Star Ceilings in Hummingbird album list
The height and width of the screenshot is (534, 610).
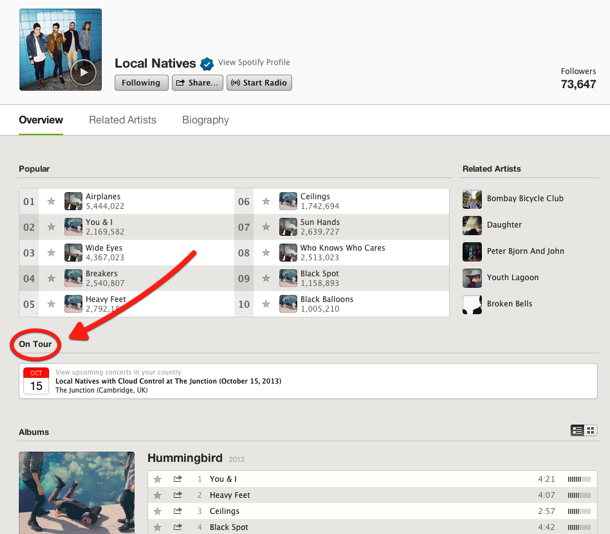click(157, 511)
